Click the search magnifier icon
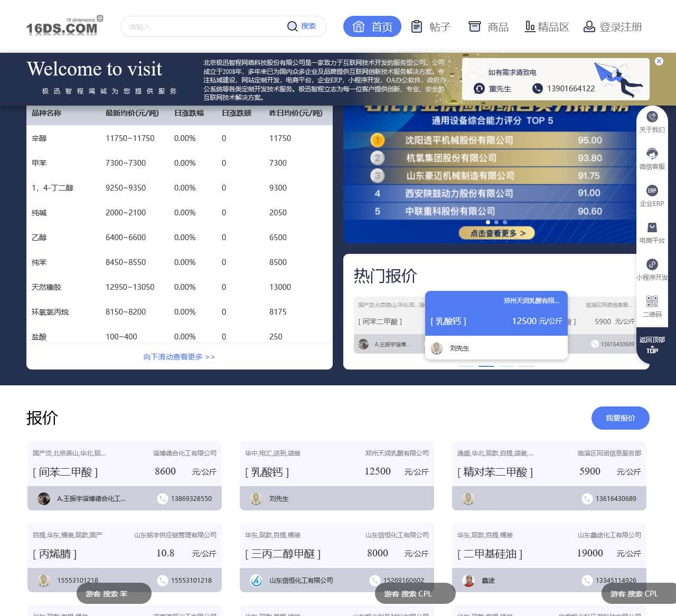 292,26
